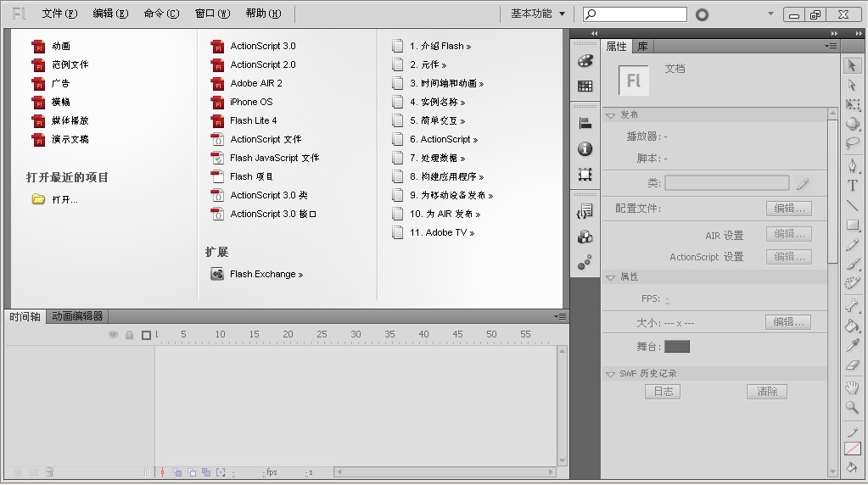Open the 编辑(E) menu
The height and width of the screenshot is (485, 868).
[110, 14]
